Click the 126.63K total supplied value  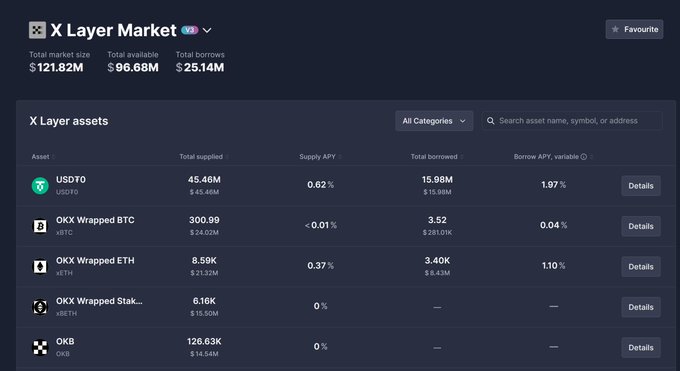pyautogui.click(x=204, y=341)
